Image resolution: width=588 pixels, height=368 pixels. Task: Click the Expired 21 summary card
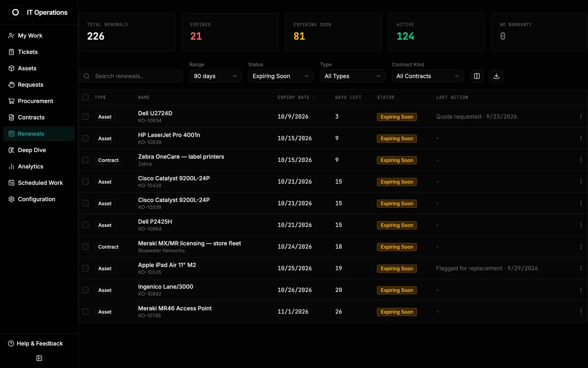230,32
